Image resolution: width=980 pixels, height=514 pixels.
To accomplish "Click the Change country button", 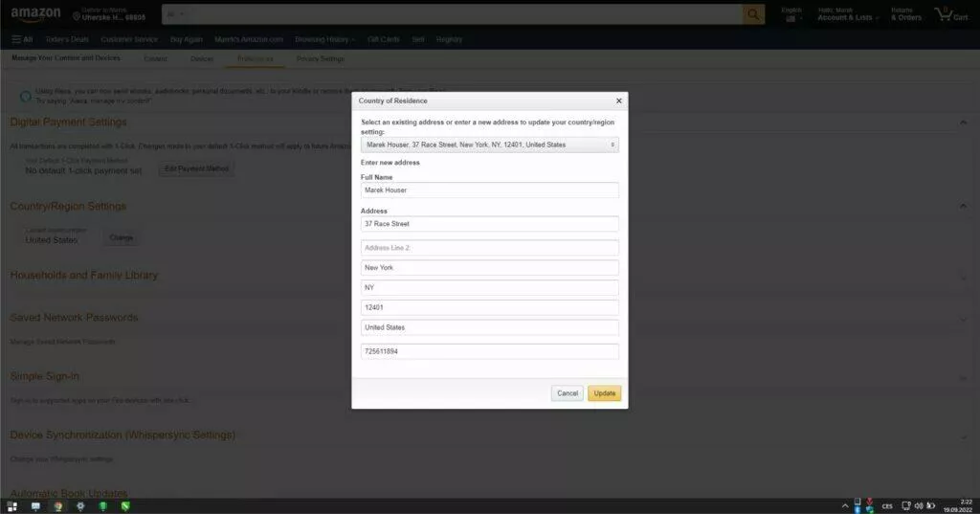I will 122,237.
